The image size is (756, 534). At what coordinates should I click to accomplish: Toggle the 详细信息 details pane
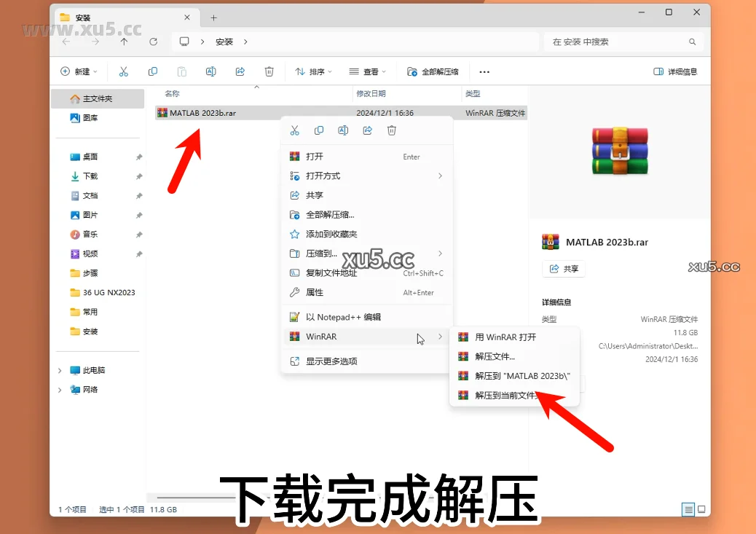coord(676,71)
